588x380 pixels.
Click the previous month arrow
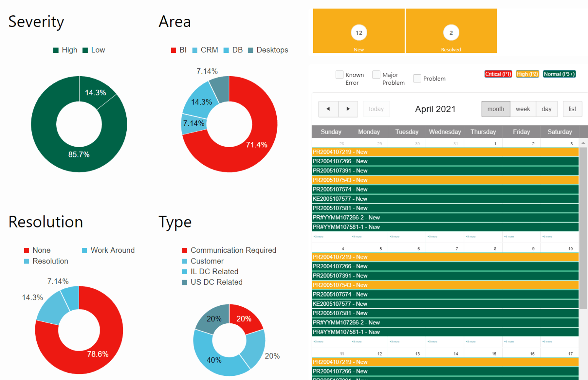coord(328,109)
